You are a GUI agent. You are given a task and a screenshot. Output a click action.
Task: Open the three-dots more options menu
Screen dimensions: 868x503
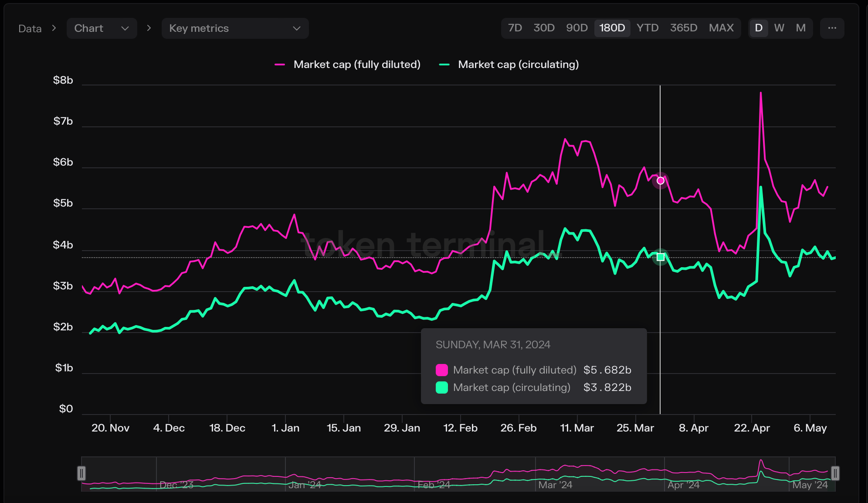832,28
